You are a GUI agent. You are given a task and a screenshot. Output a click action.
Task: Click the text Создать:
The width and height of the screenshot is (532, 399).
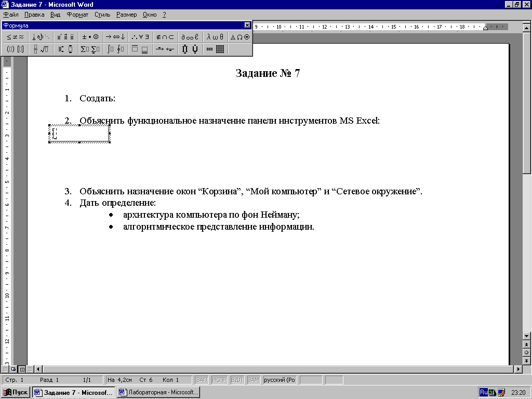(97, 98)
